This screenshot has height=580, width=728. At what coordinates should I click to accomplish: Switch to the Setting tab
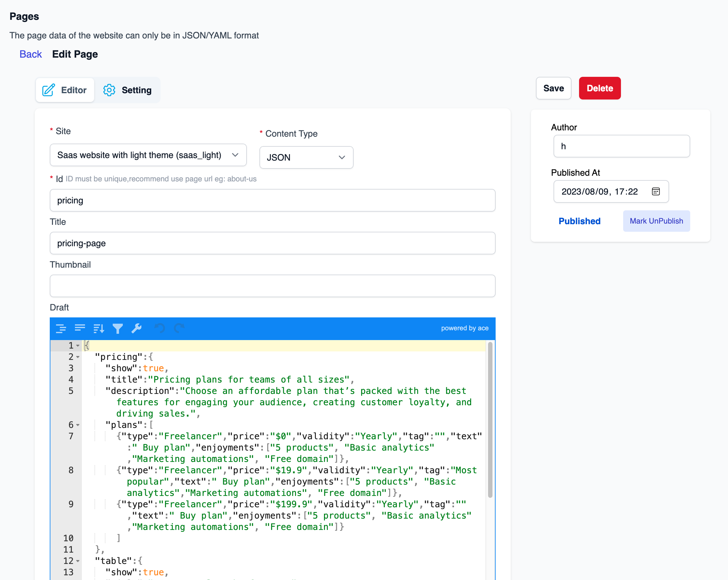pos(127,90)
